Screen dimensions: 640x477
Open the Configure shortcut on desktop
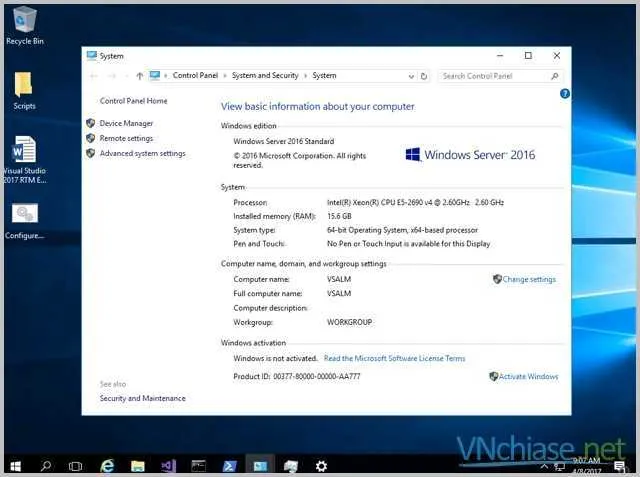pyautogui.click(x=24, y=221)
